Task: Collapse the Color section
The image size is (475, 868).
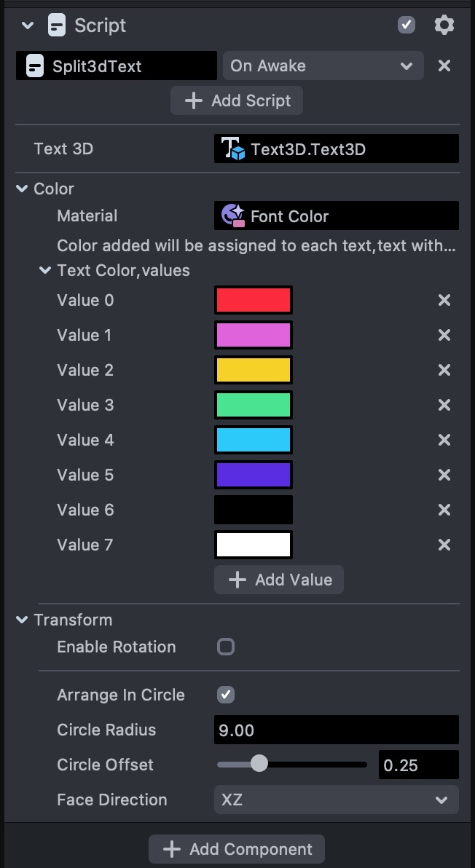Action: pos(21,189)
